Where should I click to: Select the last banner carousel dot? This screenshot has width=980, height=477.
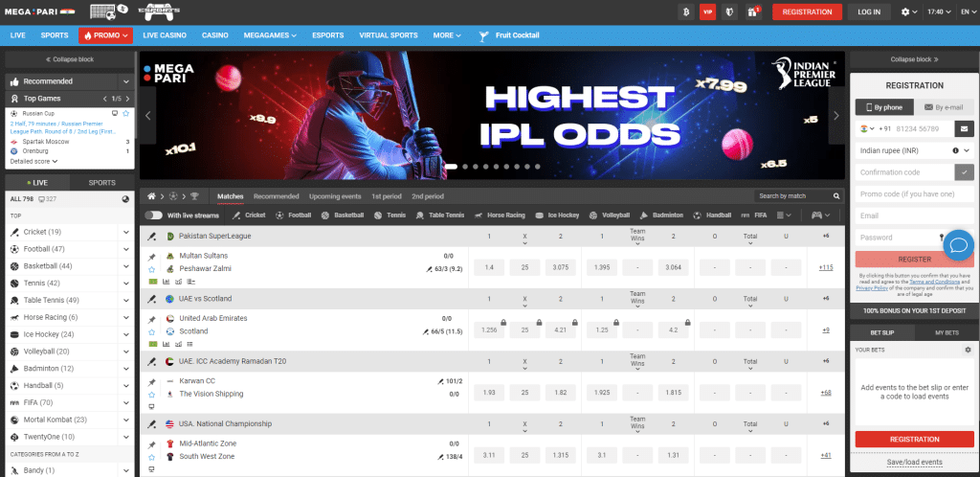tap(538, 167)
